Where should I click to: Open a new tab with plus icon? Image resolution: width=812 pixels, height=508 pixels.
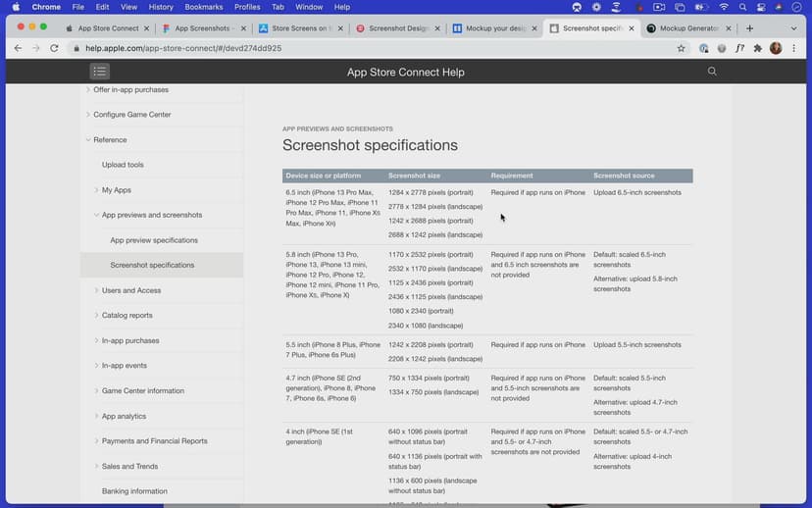749,28
